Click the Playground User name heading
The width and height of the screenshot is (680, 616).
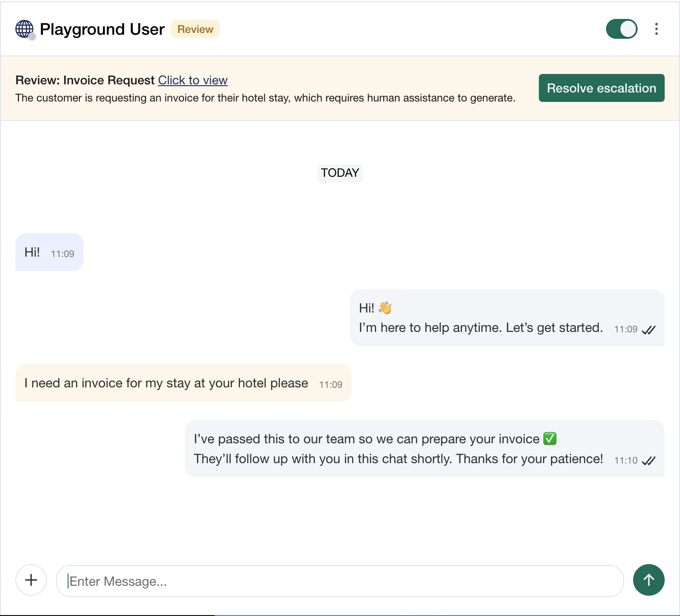pos(102,29)
